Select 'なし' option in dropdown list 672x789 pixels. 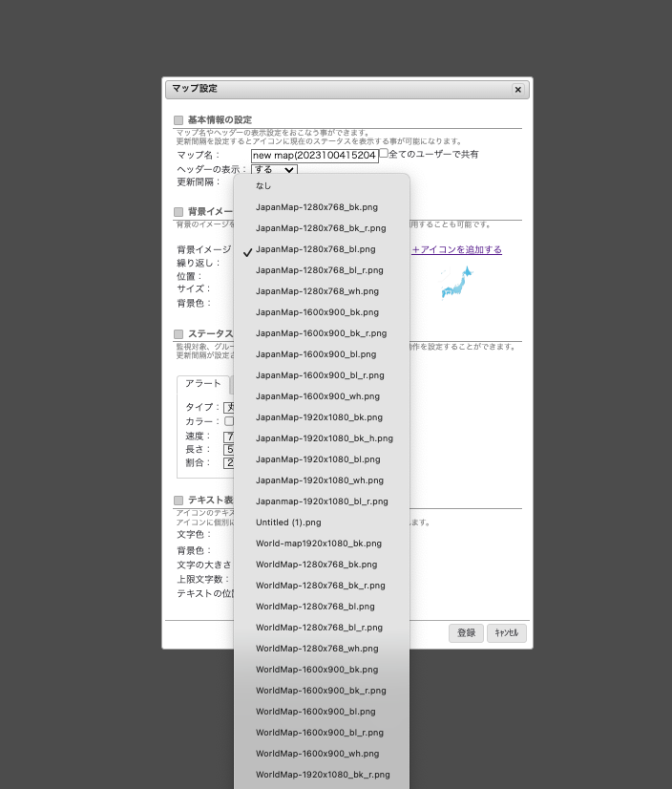tap(322, 185)
